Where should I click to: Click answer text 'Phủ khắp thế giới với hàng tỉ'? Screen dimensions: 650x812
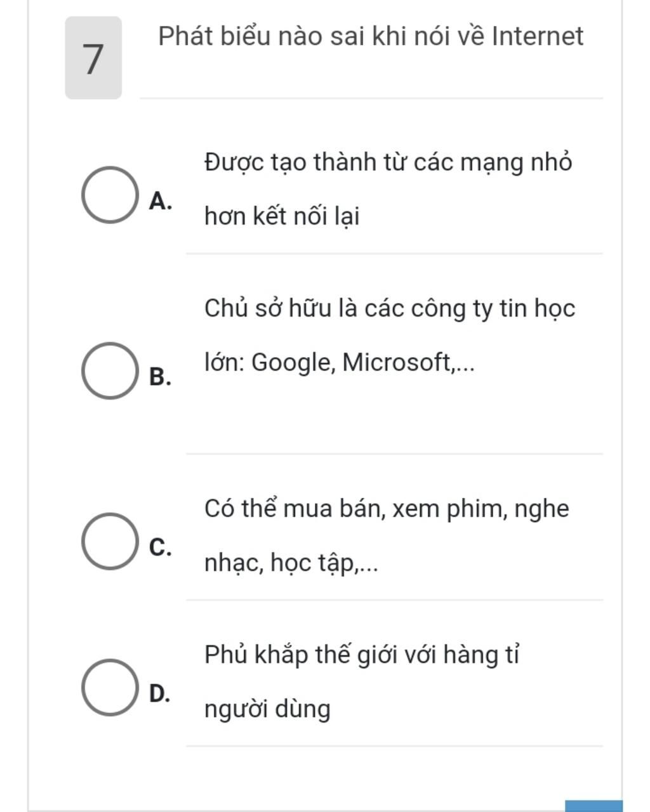click(x=362, y=655)
